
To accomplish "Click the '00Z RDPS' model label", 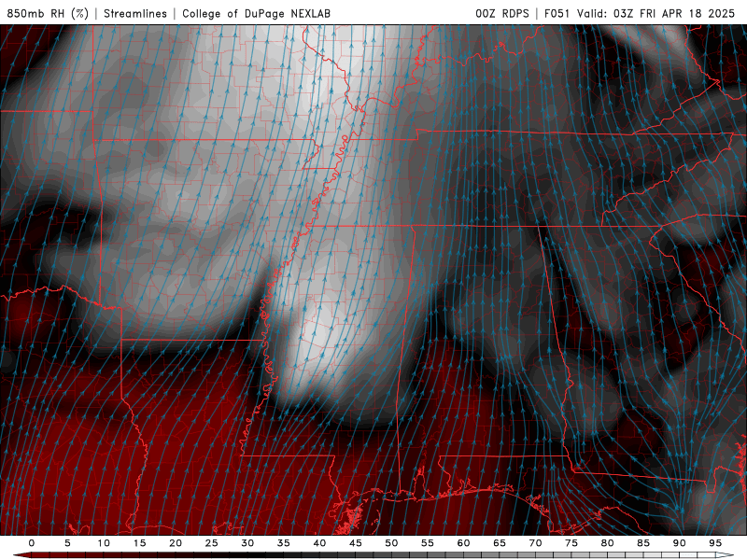I will pyautogui.click(x=502, y=13).
